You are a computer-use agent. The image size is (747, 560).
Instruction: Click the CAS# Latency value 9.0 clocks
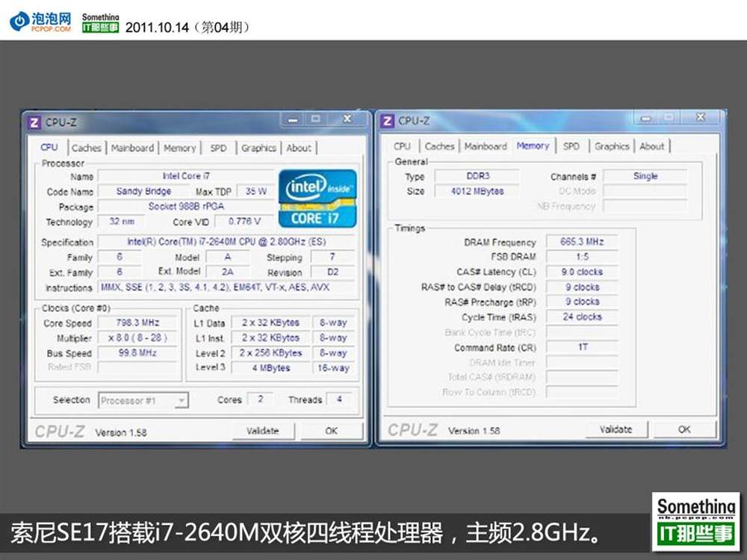[x=582, y=272]
